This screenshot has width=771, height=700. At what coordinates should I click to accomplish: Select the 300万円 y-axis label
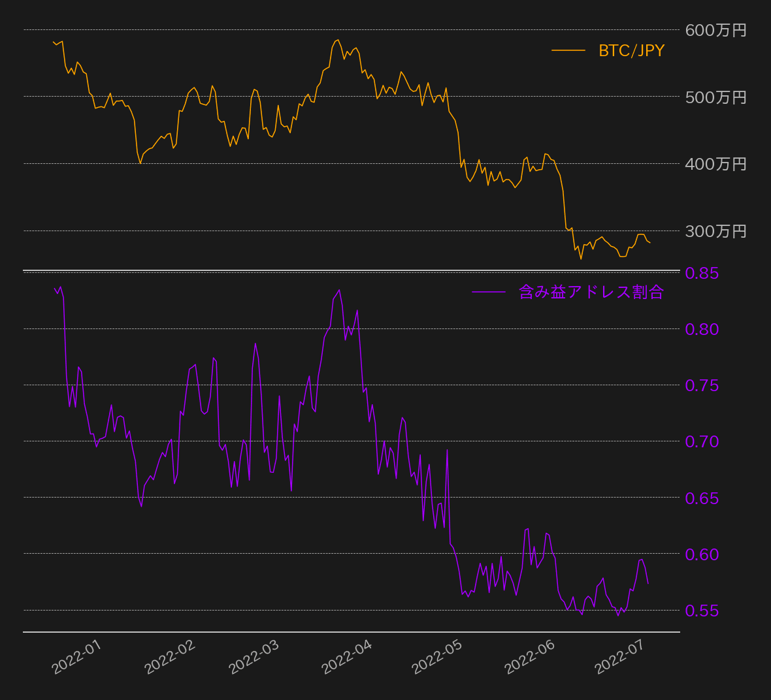[715, 231]
